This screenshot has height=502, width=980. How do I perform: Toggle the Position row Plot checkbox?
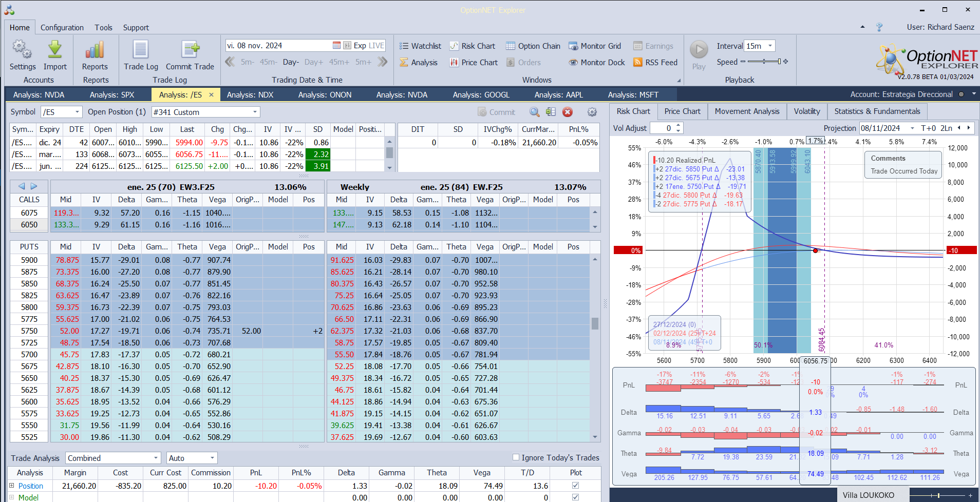[575, 486]
